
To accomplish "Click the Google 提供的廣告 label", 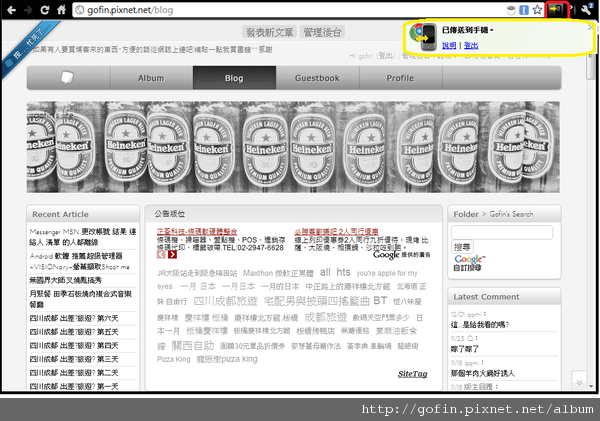I will pos(402,255).
